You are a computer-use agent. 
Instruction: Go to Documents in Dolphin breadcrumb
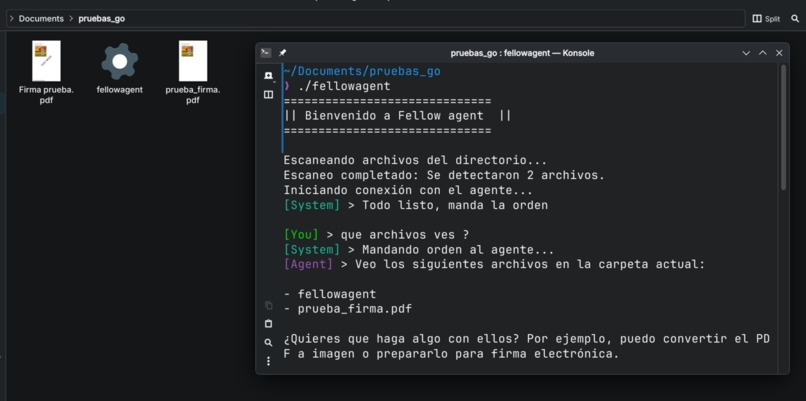[41, 19]
